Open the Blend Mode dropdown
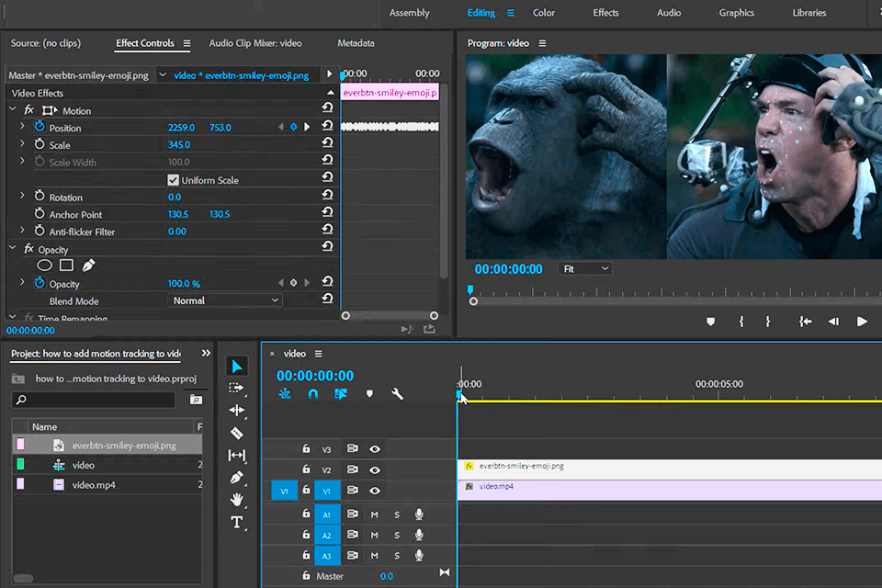882x588 pixels. (x=224, y=300)
